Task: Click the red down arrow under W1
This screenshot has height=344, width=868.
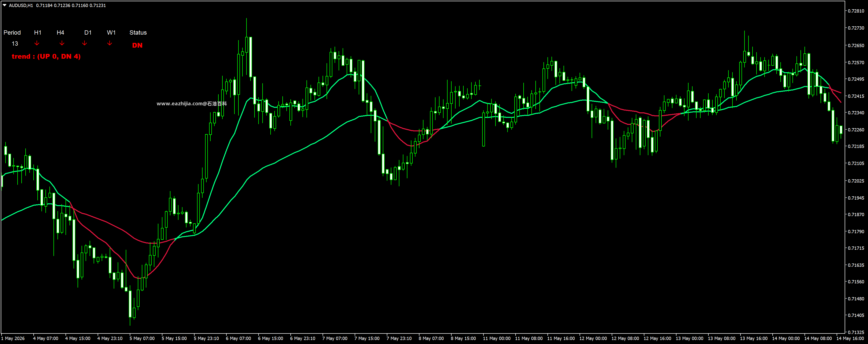Action: click(109, 43)
